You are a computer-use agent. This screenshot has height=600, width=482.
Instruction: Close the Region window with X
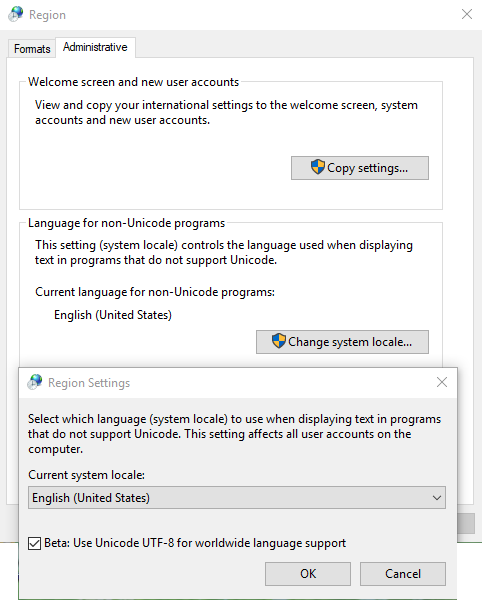coord(467,14)
